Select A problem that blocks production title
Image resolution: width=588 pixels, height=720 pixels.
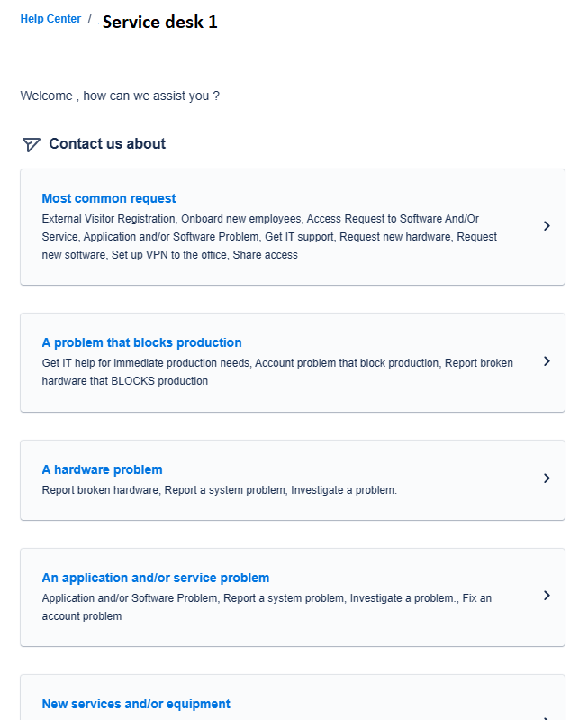click(141, 342)
